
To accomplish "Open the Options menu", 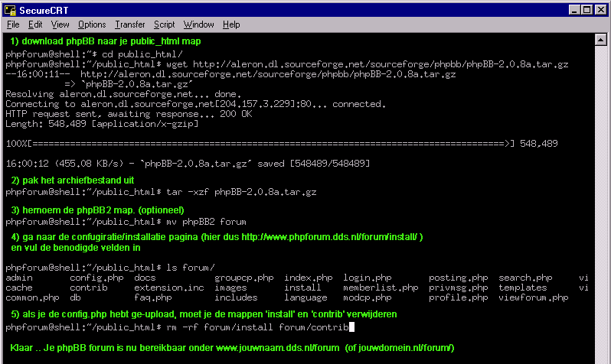I will tap(92, 25).
